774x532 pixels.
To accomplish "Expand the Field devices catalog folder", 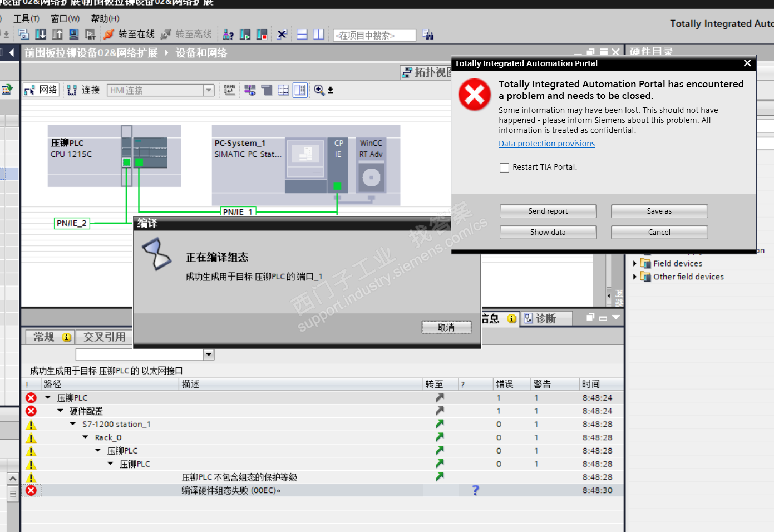I will [x=635, y=263].
